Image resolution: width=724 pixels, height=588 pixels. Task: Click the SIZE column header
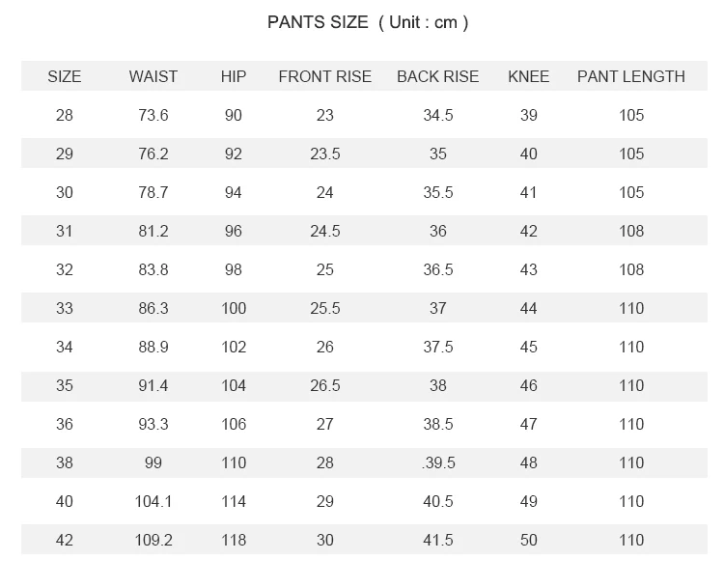[64, 76]
